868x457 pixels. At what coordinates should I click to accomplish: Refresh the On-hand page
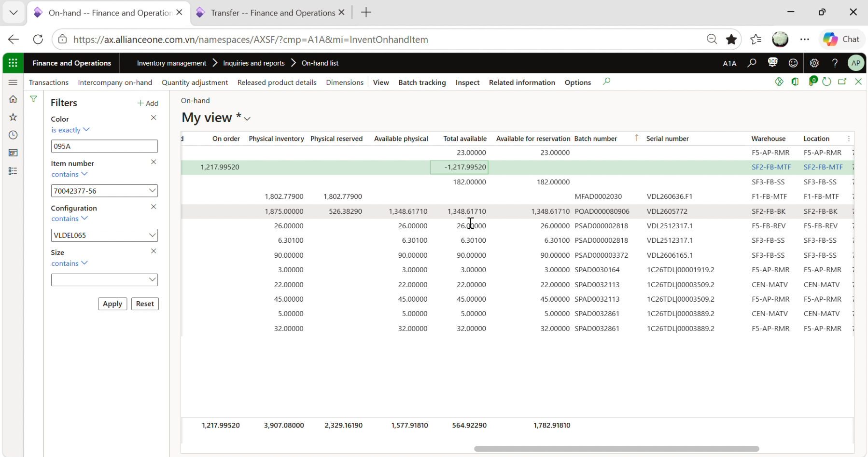pos(826,82)
